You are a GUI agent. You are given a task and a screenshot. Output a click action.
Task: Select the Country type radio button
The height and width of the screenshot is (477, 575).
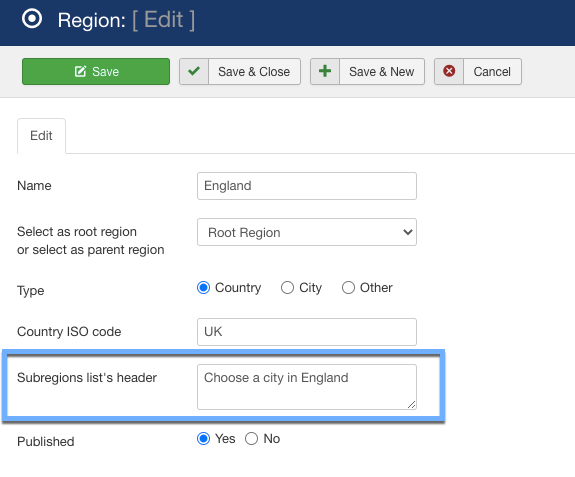(204, 288)
